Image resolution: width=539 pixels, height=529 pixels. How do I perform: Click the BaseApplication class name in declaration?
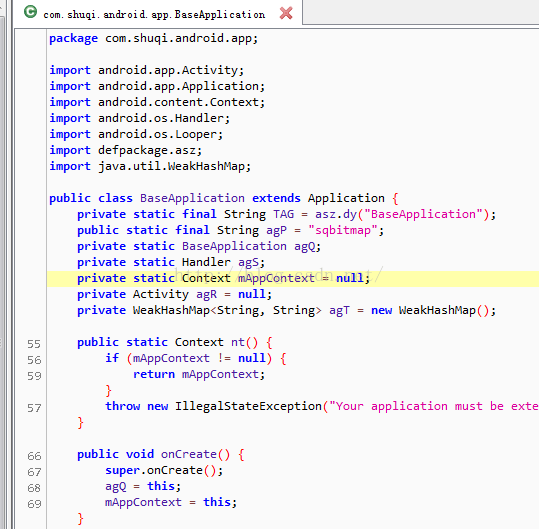(x=192, y=198)
